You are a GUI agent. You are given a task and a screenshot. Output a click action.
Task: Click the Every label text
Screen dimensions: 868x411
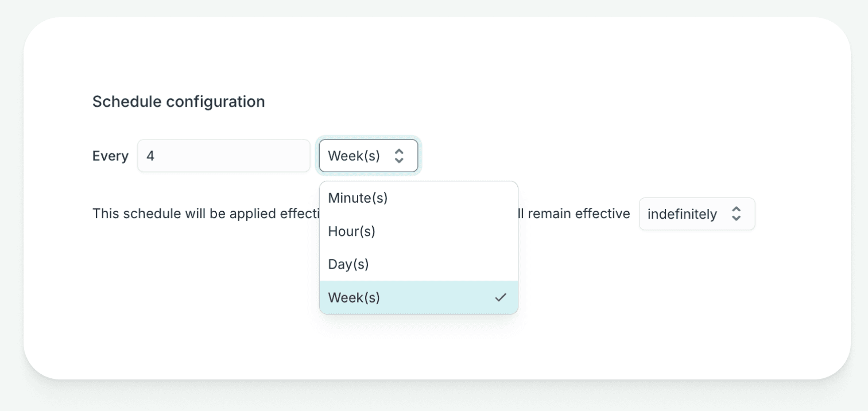coord(110,156)
